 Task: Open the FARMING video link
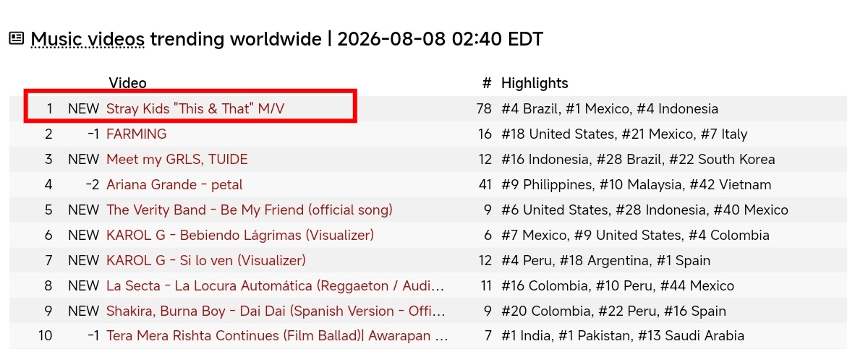pos(137,134)
